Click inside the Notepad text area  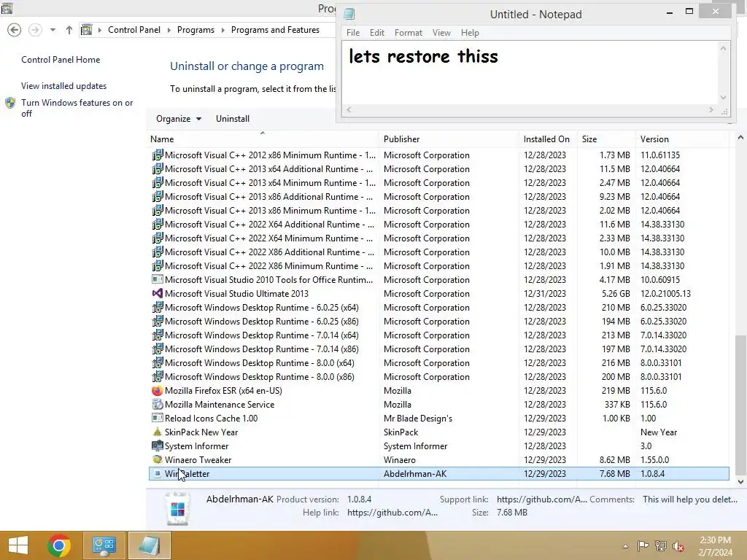[x=530, y=73]
